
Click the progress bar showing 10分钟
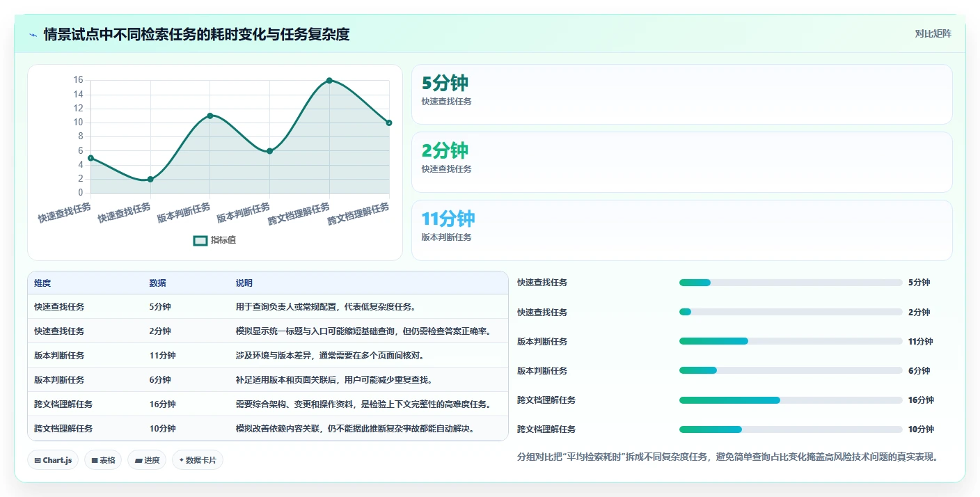coord(791,429)
